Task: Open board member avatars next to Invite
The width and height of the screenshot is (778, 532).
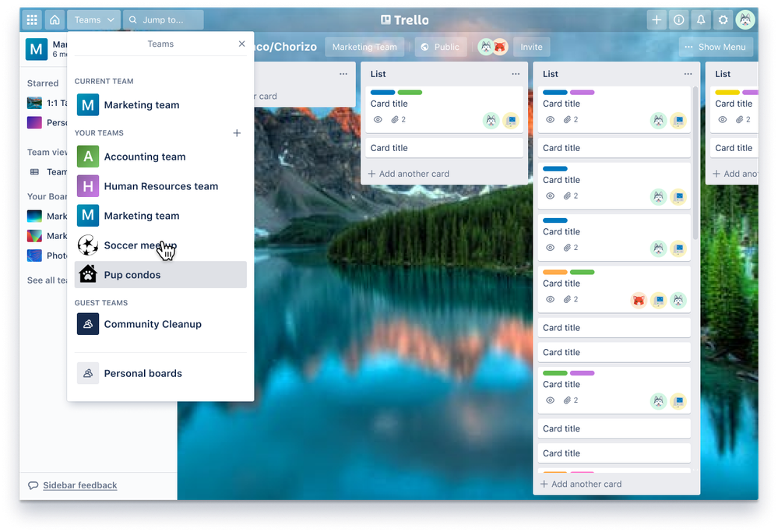Action: click(x=493, y=47)
